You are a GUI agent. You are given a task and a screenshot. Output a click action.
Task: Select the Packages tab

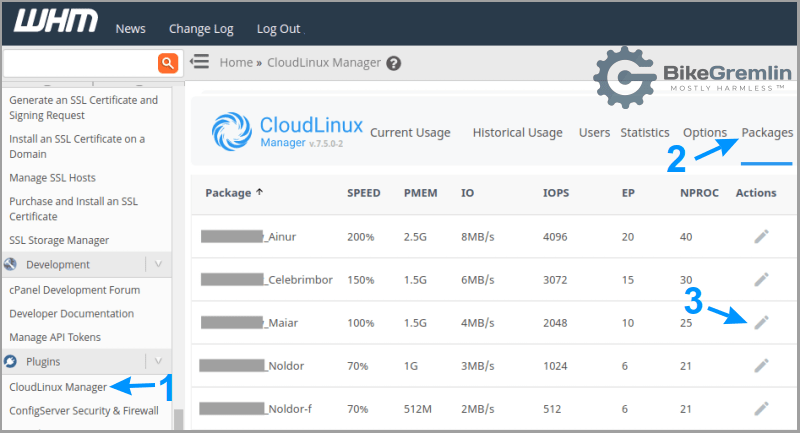click(x=767, y=133)
